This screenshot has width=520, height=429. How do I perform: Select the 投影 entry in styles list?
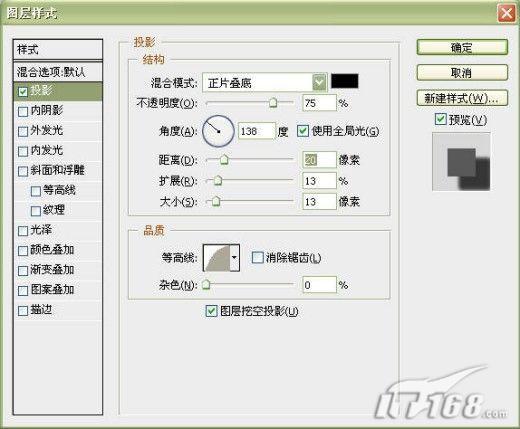[58, 91]
